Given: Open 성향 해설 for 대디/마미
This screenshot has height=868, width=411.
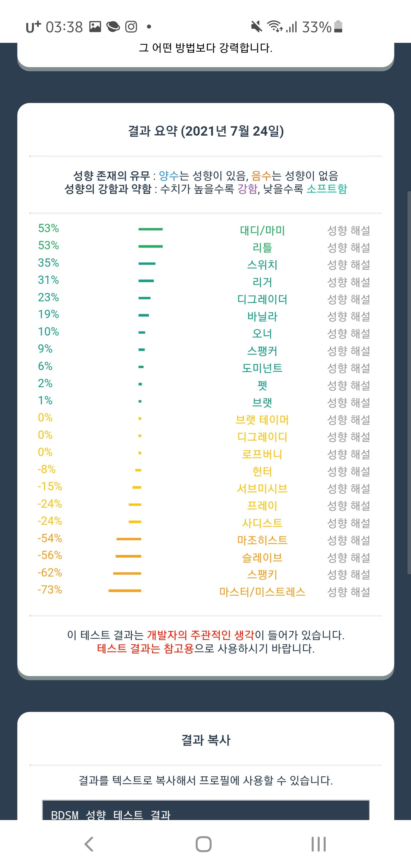Looking at the screenshot, I should (348, 230).
